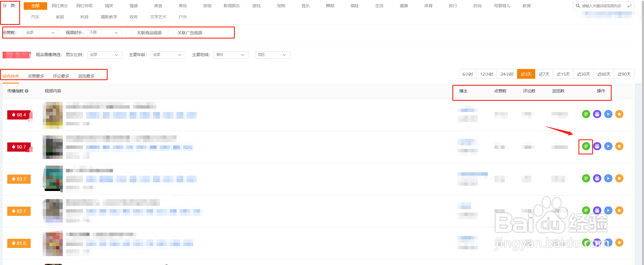Play video via blue icon in 90.7 row
This screenshot has width=644, height=265.
click(608, 146)
